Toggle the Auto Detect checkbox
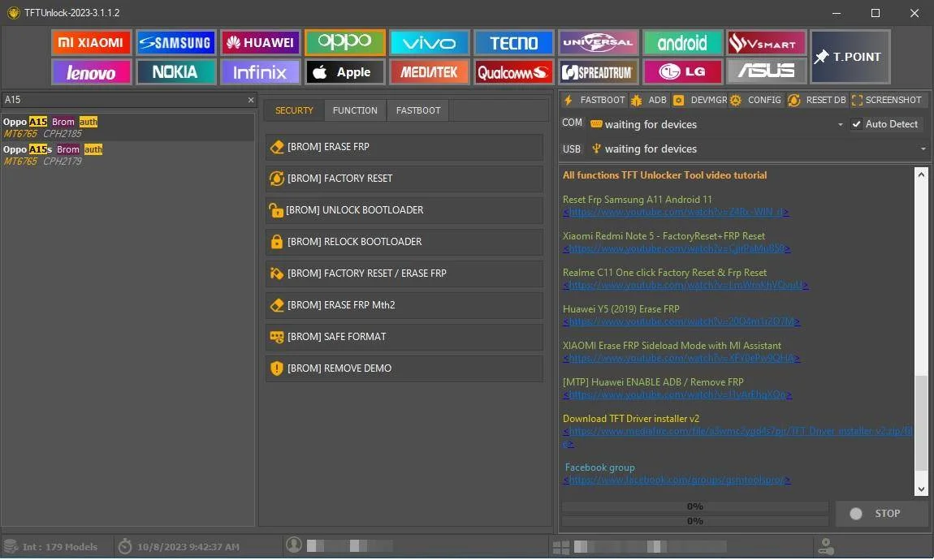The height and width of the screenshot is (560, 934). click(857, 124)
